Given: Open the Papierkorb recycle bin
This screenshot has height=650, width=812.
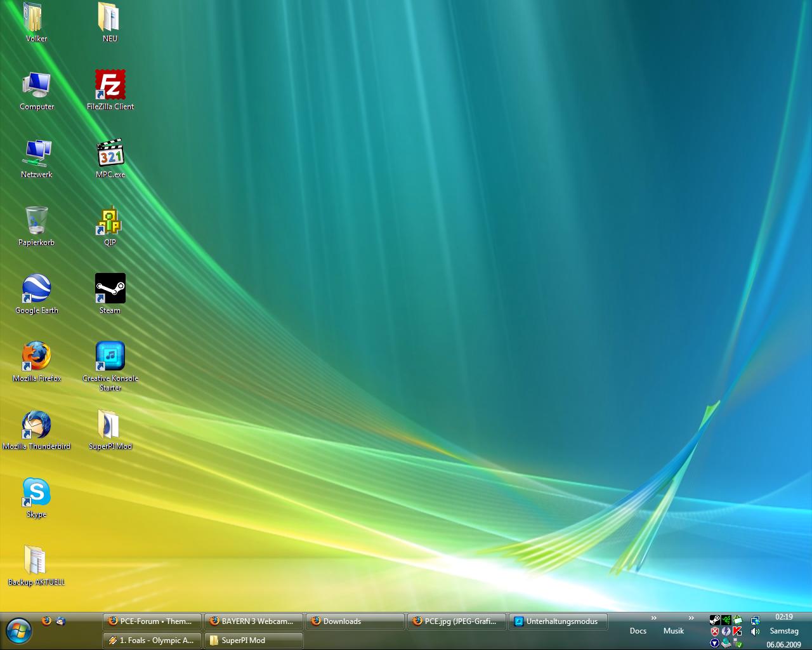Looking at the screenshot, I should 37,222.
